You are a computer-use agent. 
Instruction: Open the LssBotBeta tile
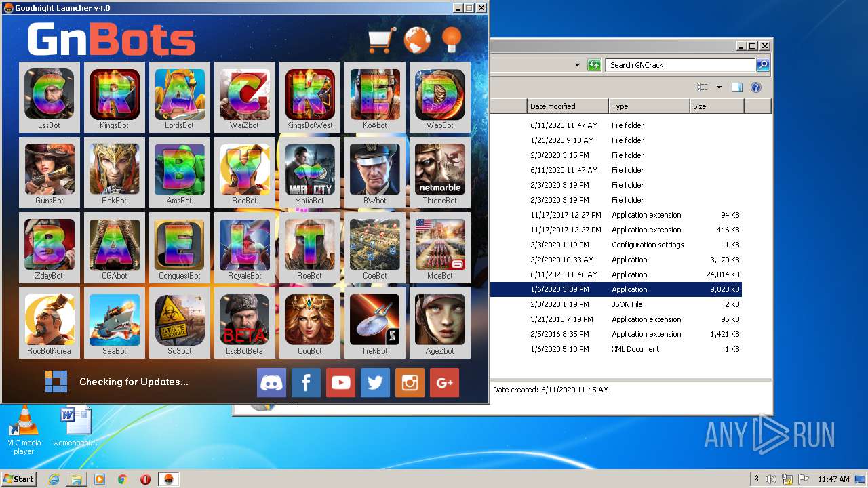[245, 323]
